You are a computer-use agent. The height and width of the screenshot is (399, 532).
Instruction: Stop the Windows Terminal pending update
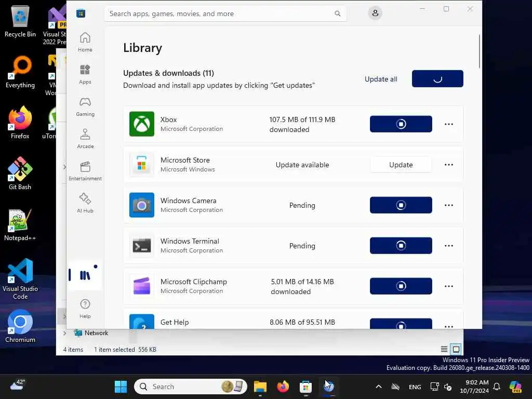pos(401,246)
